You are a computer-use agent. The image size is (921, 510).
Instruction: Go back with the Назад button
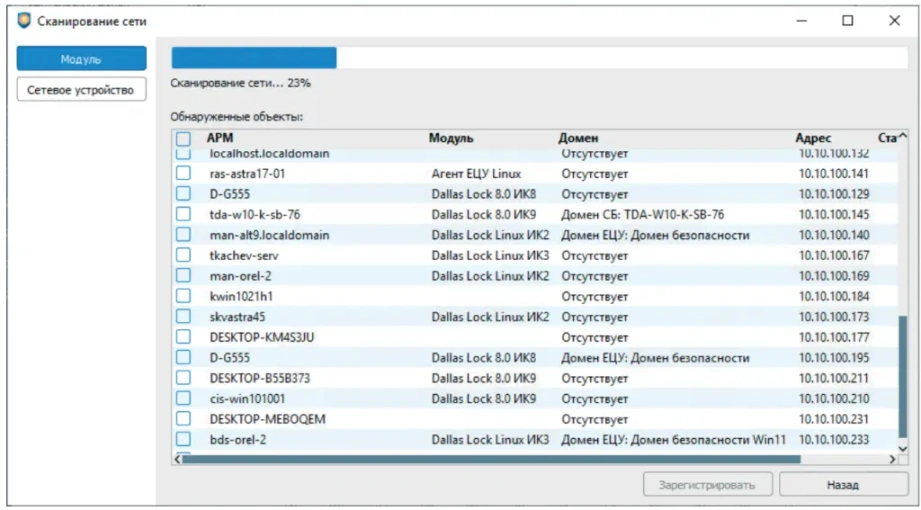(843, 485)
